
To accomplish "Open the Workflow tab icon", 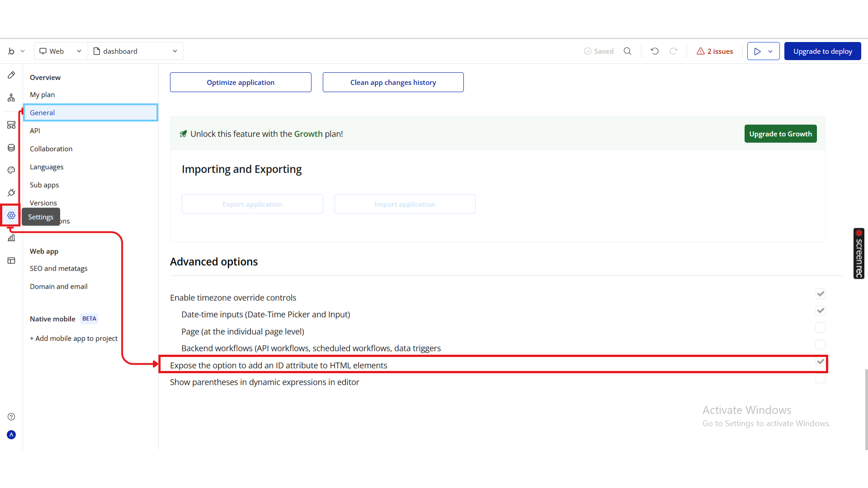I will click(11, 98).
